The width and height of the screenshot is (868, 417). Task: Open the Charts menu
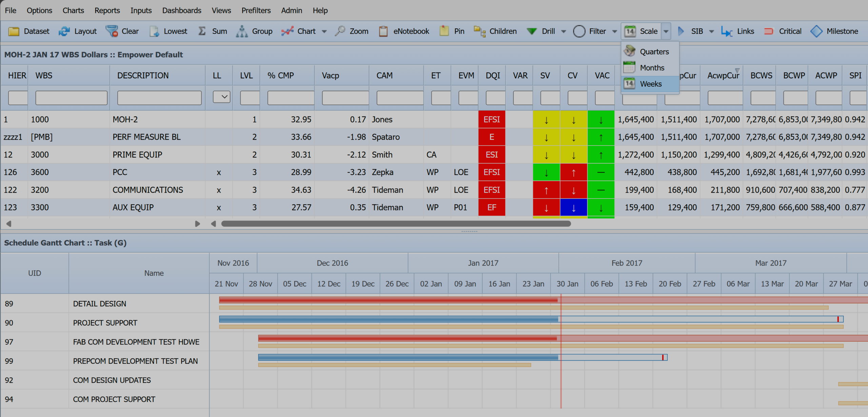pos(73,10)
